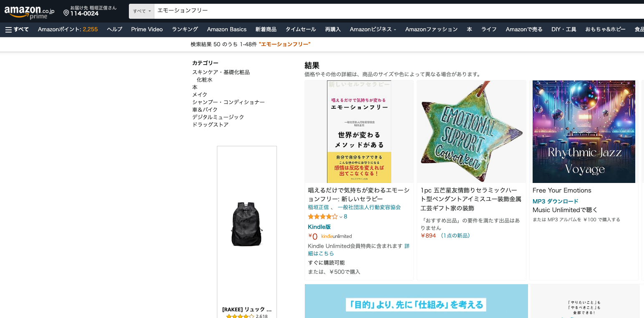The width and height of the screenshot is (644, 318).
Task: Select ドラッグストア category
Action: (x=210, y=125)
